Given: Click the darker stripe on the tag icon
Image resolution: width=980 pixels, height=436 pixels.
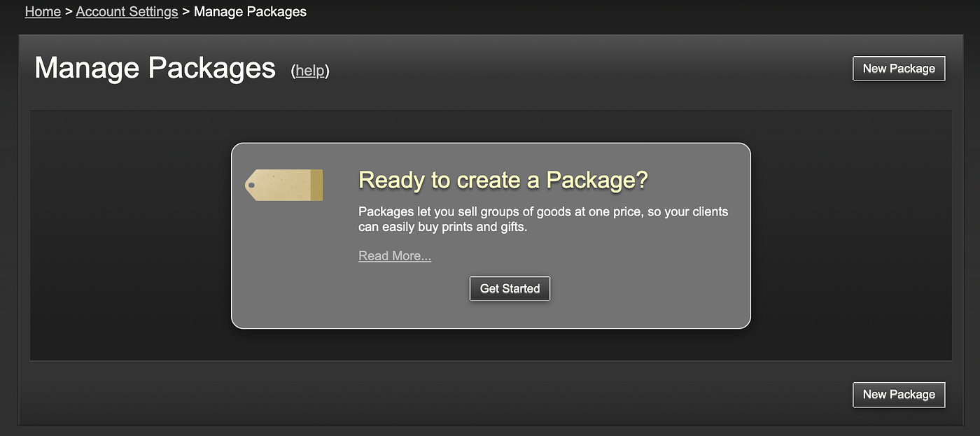Looking at the screenshot, I should (x=316, y=185).
